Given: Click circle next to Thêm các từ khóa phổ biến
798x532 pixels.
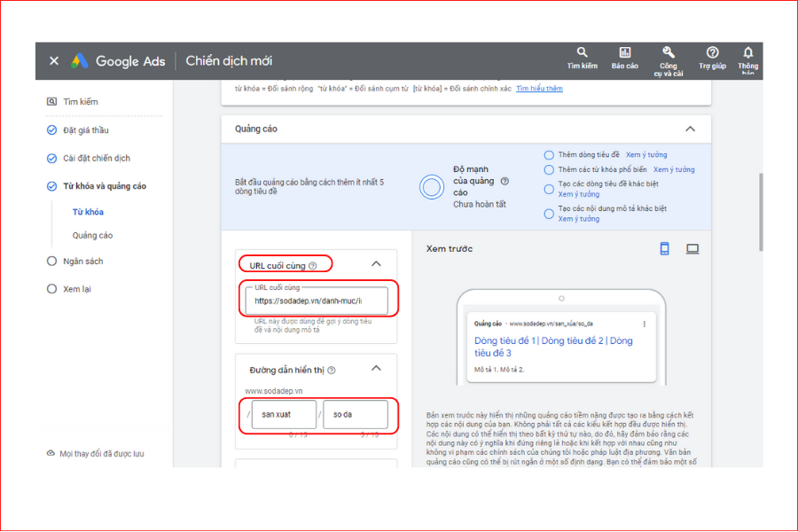Looking at the screenshot, I should (549, 169).
